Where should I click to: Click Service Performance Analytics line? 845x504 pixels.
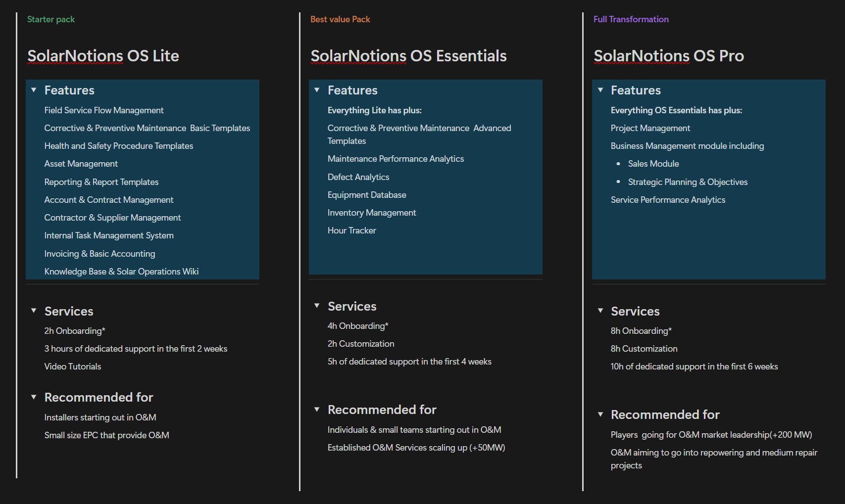[x=668, y=200]
